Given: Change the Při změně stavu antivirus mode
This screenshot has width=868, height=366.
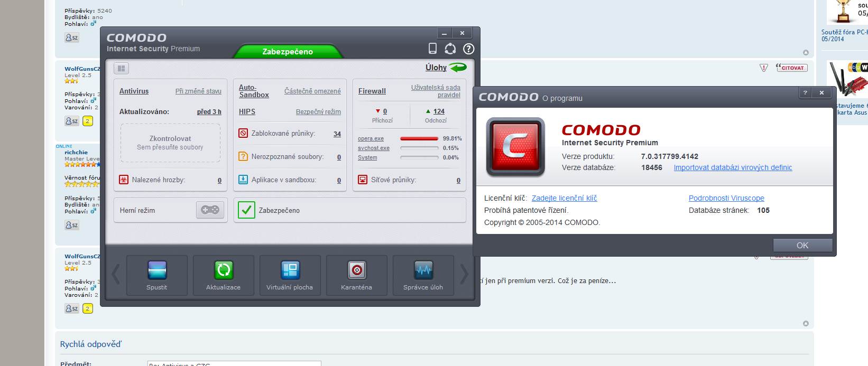Looking at the screenshot, I should pyautogui.click(x=198, y=91).
